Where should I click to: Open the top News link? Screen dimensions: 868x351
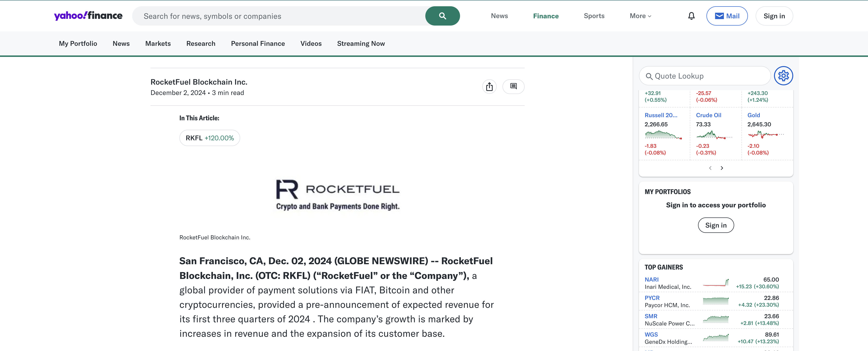[x=499, y=16]
